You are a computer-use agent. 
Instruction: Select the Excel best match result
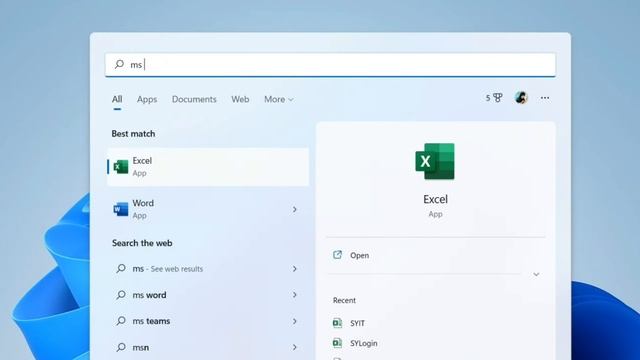pyautogui.click(x=208, y=167)
